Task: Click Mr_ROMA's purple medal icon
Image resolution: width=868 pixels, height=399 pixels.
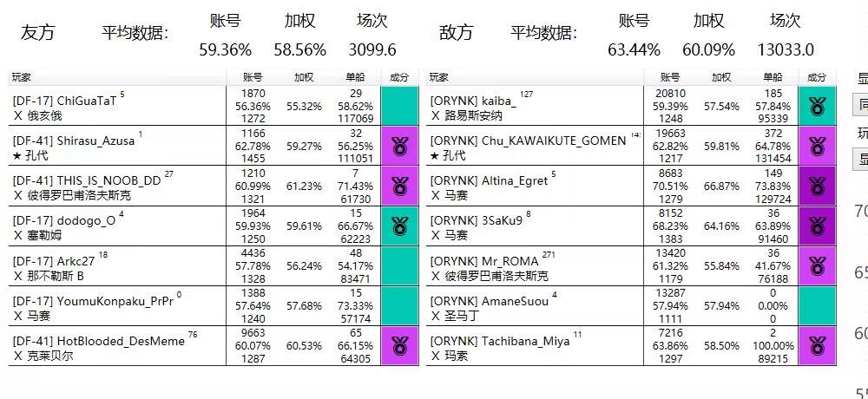Action: 817,266
